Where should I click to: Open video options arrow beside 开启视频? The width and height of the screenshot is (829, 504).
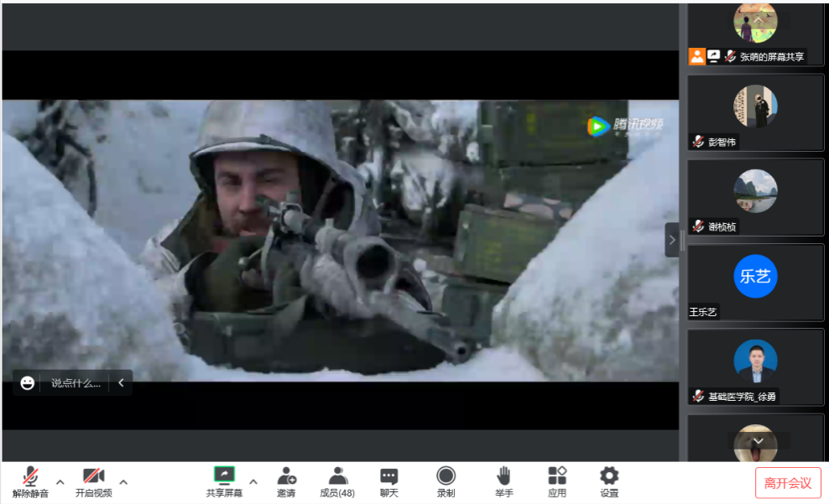click(123, 482)
